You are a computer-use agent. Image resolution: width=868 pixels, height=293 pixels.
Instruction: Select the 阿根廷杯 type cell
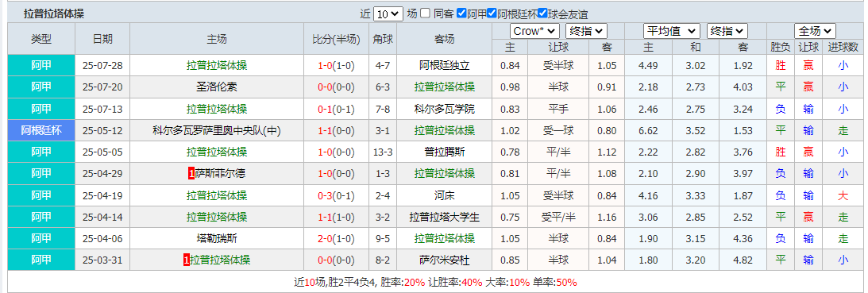[x=41, y=131]
